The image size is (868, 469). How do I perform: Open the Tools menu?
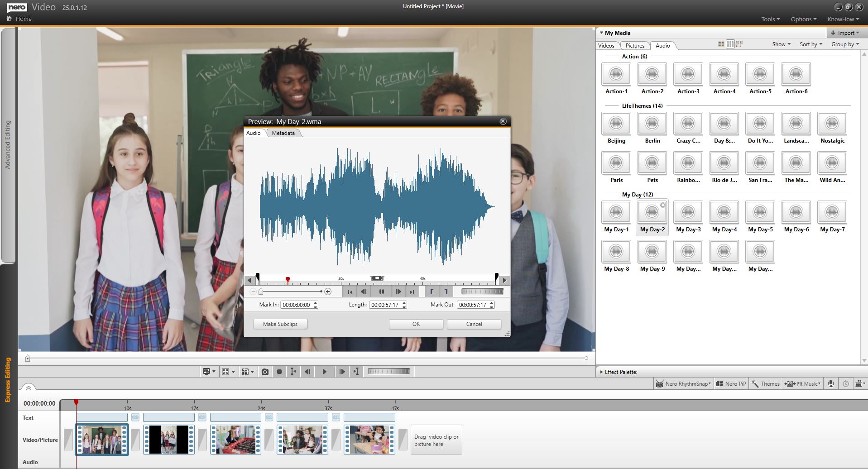pos(770,19)
